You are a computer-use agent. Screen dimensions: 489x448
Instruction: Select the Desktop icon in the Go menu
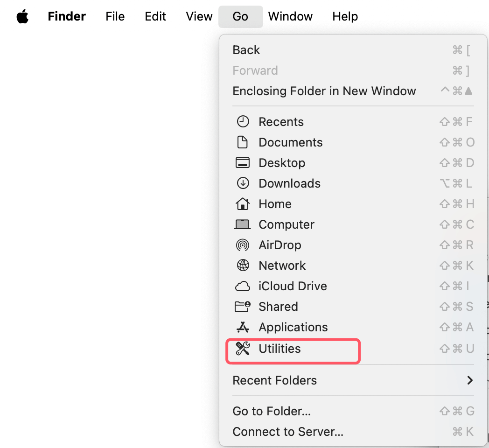coord(243,162)
